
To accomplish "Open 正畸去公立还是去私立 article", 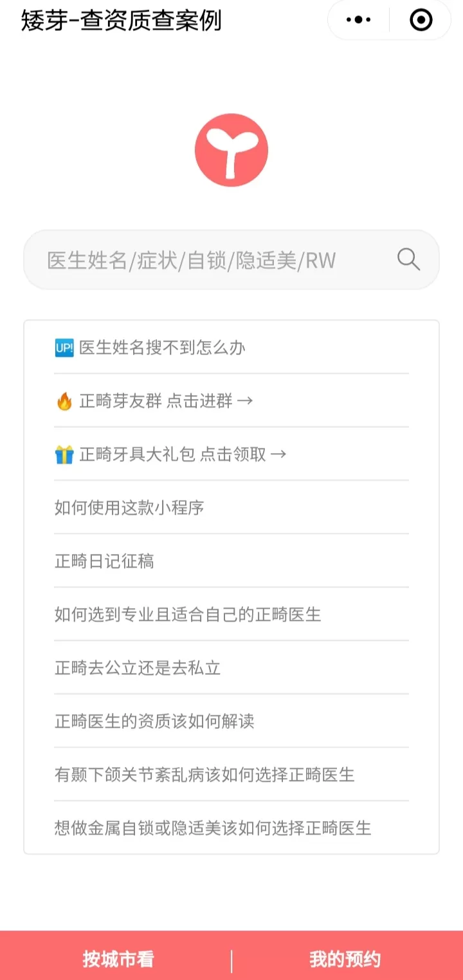I will pyautogui.click(x=138, y=669).
